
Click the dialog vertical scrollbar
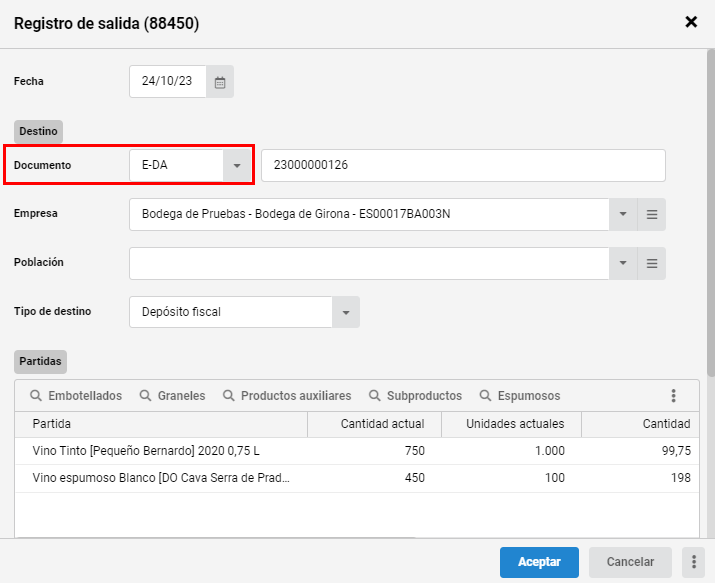pos(710,213)
